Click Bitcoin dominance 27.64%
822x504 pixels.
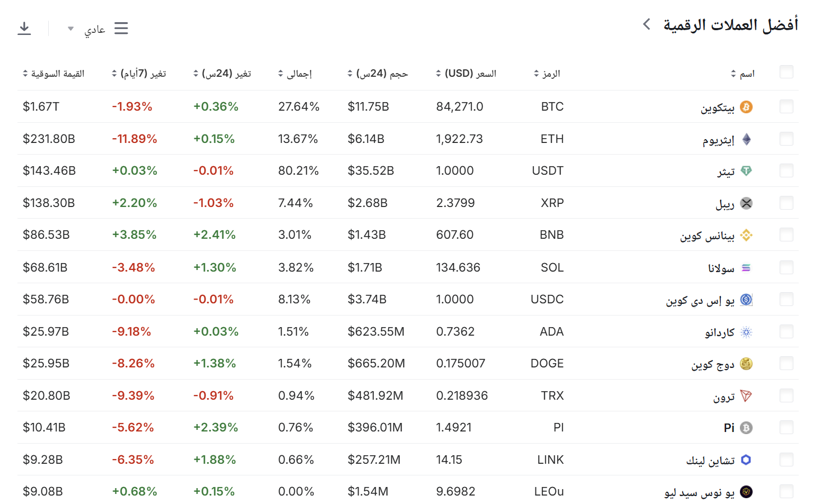pos(299,107)
